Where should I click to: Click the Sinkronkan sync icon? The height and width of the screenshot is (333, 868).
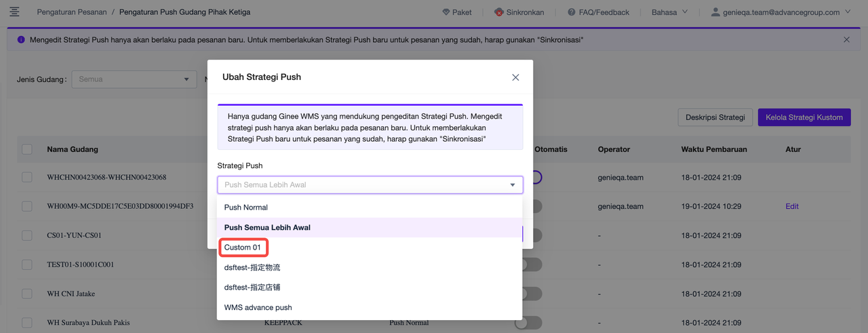click(499, 12)
